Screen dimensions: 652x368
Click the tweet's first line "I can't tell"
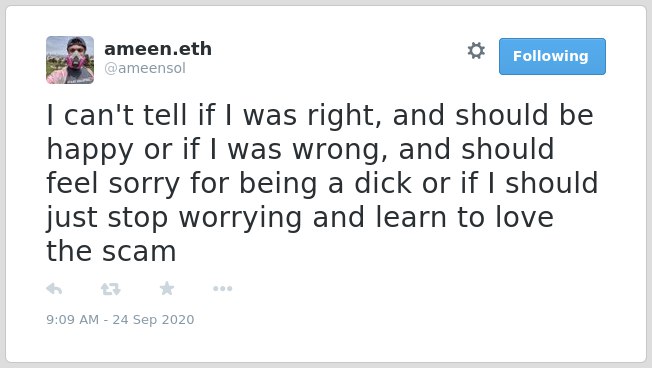(117, 115)
